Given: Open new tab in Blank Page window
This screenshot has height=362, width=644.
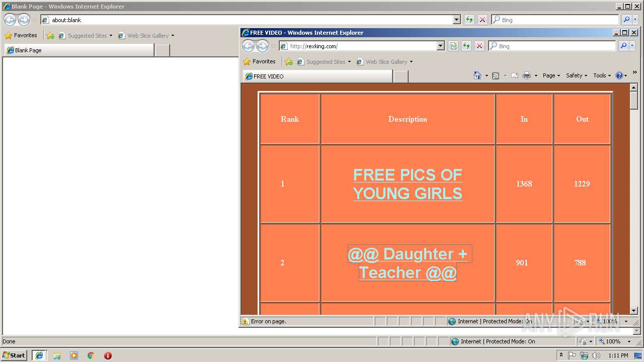Looking at the screenshot, I should tap(162, 50).
